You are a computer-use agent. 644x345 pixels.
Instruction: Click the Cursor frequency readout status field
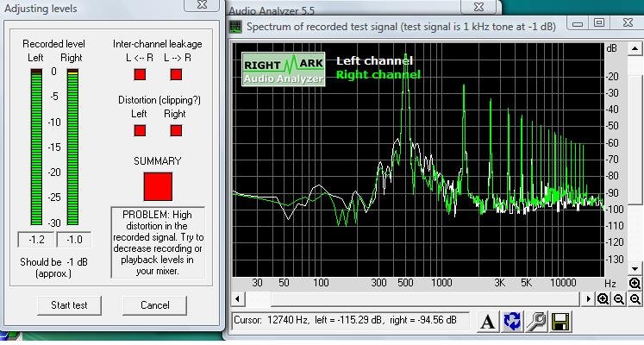[351, 320]
